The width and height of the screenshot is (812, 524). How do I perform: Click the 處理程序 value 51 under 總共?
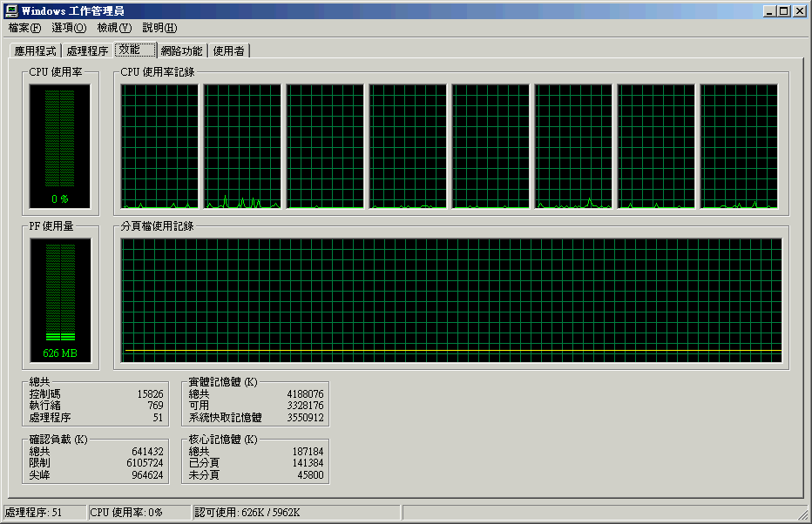click(158, 418)
